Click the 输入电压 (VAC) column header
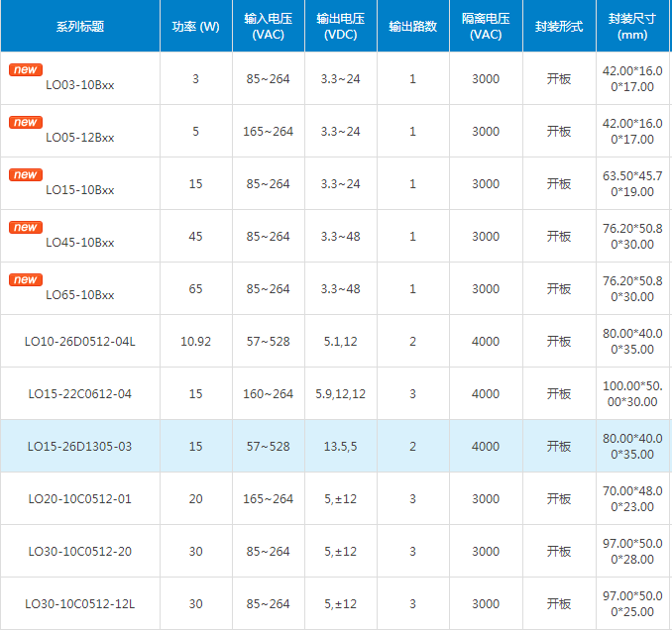Viewport: 672px width, 632px height. point(268,27)
